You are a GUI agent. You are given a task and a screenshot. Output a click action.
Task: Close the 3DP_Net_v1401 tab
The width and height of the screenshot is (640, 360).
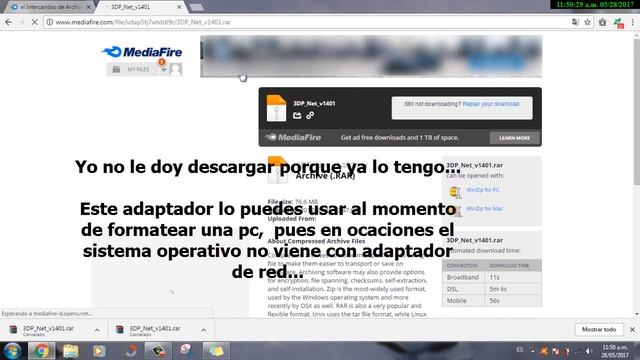(x=179, y=7)
